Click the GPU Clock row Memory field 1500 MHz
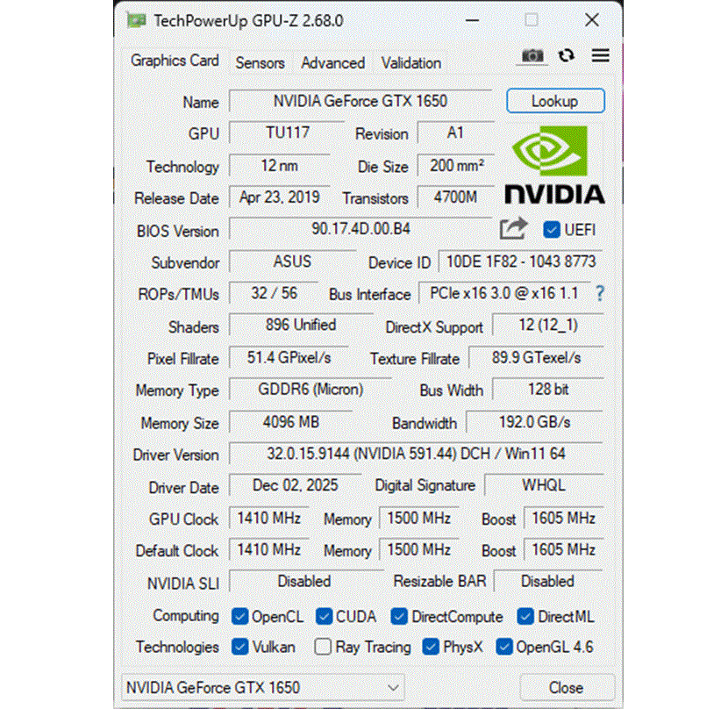Screen dimensions: 728x709 (418, 518)
